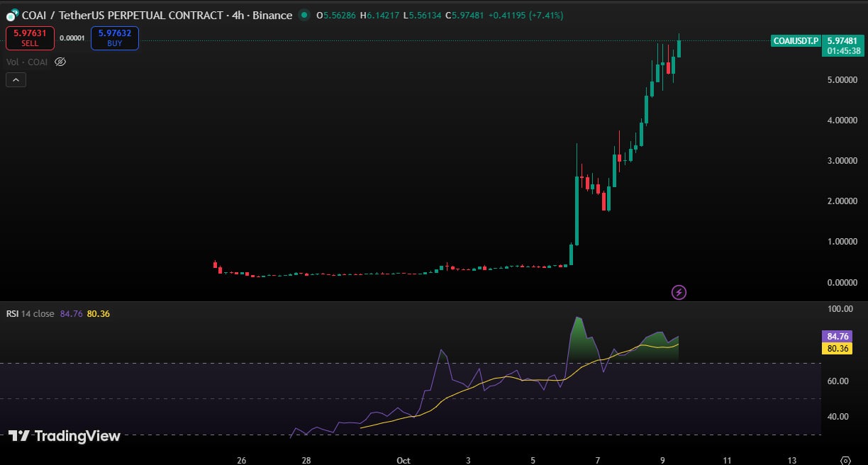Click the 5.00000 level on price scale
The image size is (868, 465).
(841, 80)
